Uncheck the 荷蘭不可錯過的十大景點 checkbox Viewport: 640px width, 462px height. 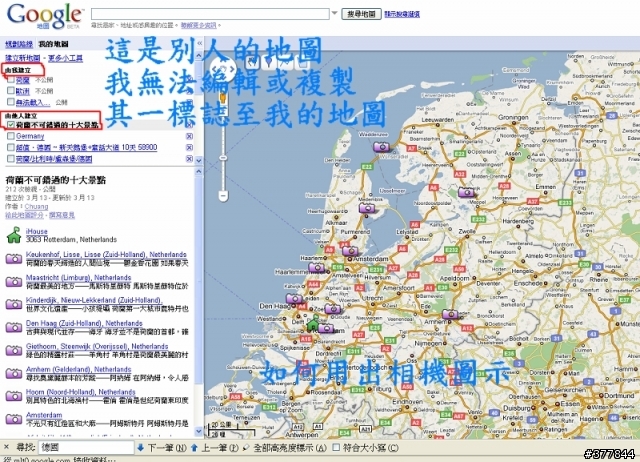click(11, 125)
